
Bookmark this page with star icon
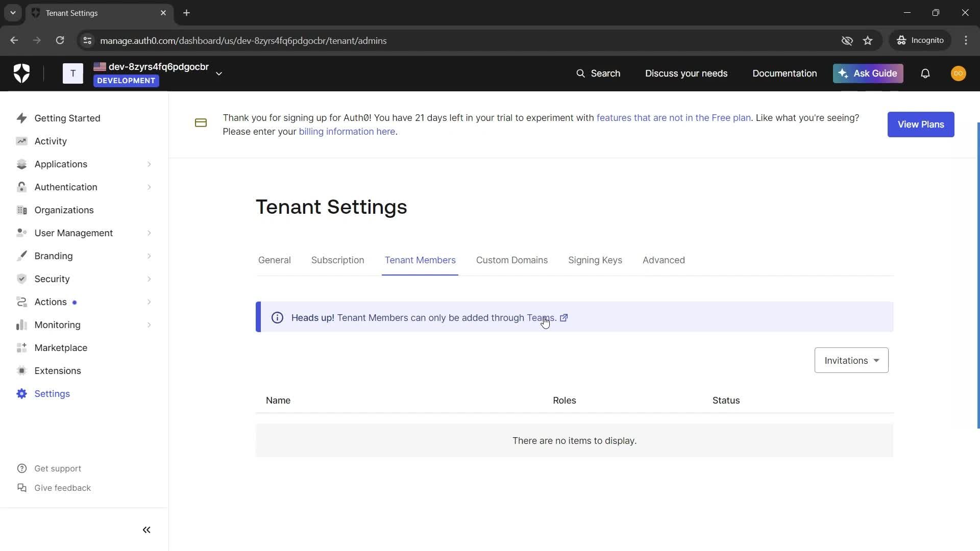coord(868,40)
